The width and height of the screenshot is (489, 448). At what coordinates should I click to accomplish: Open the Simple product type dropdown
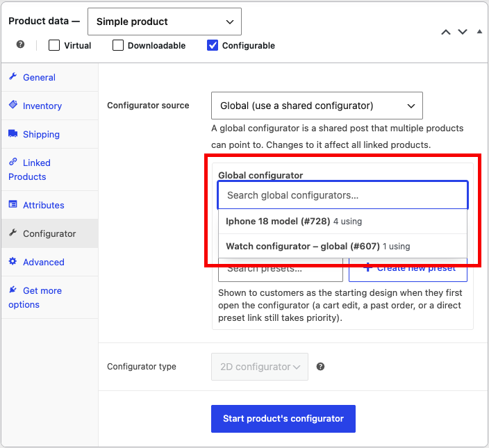(x=165, y=22)
